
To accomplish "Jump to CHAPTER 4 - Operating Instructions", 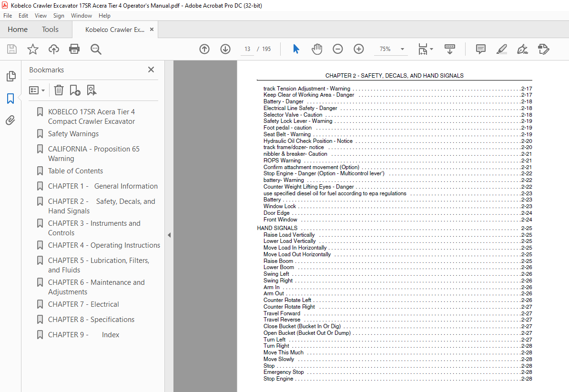I will (104, 245).
